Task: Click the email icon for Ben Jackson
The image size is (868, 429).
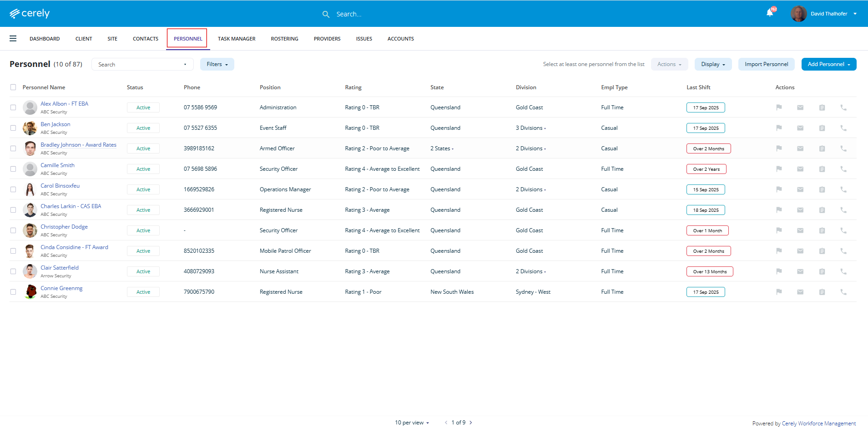Action: (800, 128)
